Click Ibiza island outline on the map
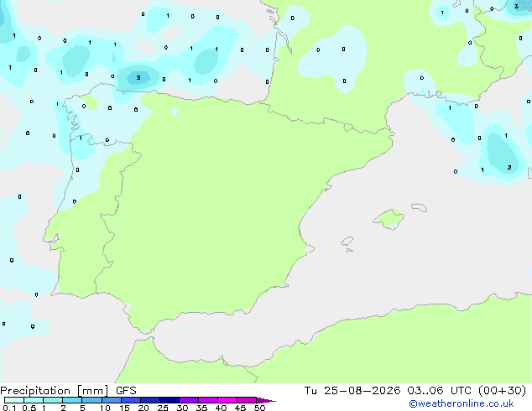This screenshot has width=532, height=411. (347, 242)
